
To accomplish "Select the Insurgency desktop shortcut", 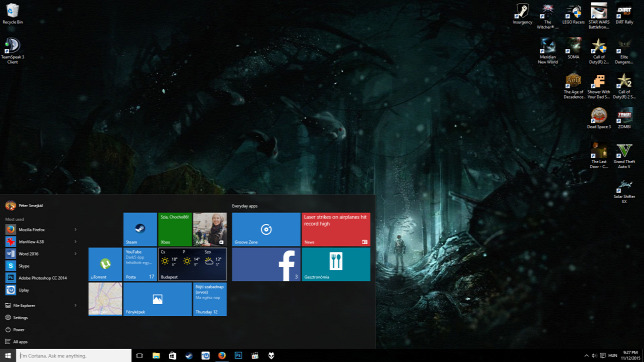I will (x=522, y=14).
